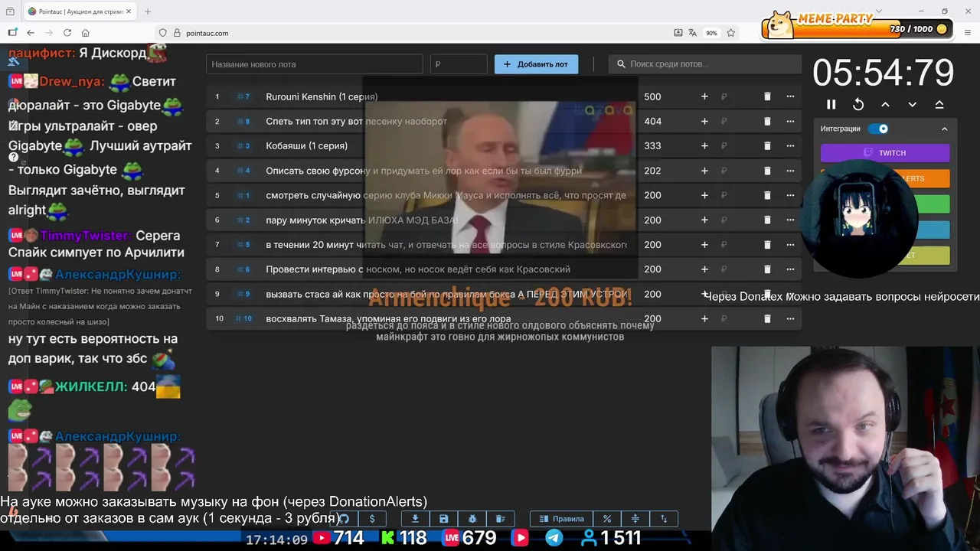Add money to Микки Мауса lot
Image resolution: width=980 pixels, height=551 pixels.
[x=704, y=195]
